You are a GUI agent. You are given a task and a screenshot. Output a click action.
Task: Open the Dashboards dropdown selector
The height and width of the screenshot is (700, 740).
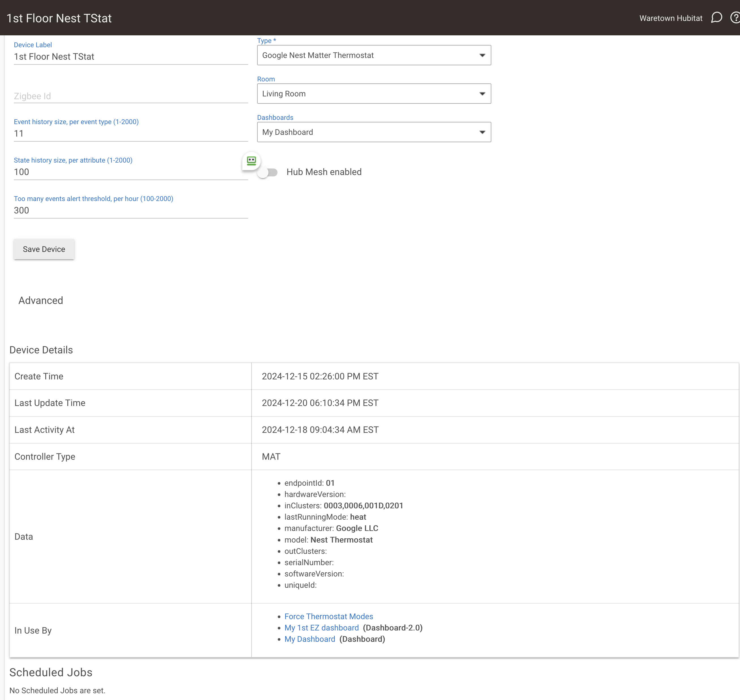coord(374,132)
